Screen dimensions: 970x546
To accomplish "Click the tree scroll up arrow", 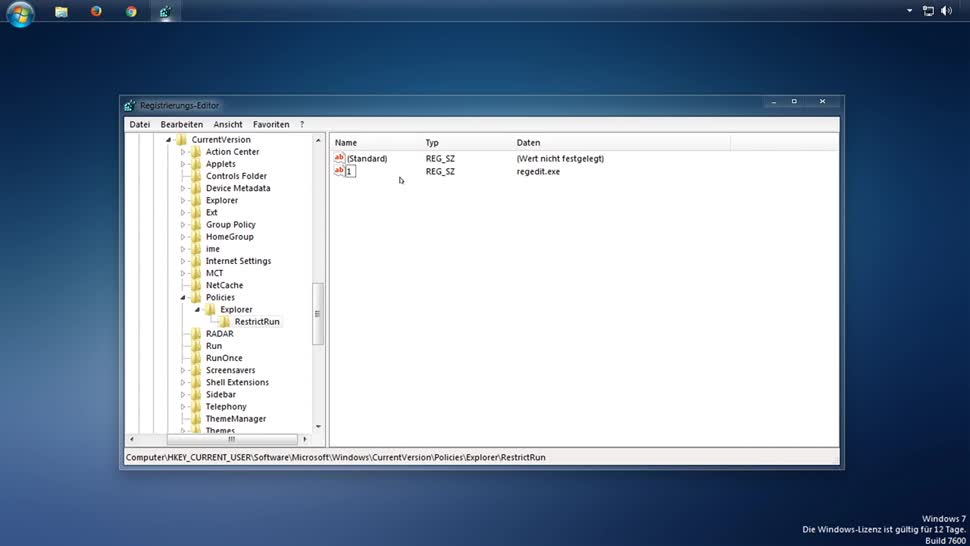I will [318, 140].
